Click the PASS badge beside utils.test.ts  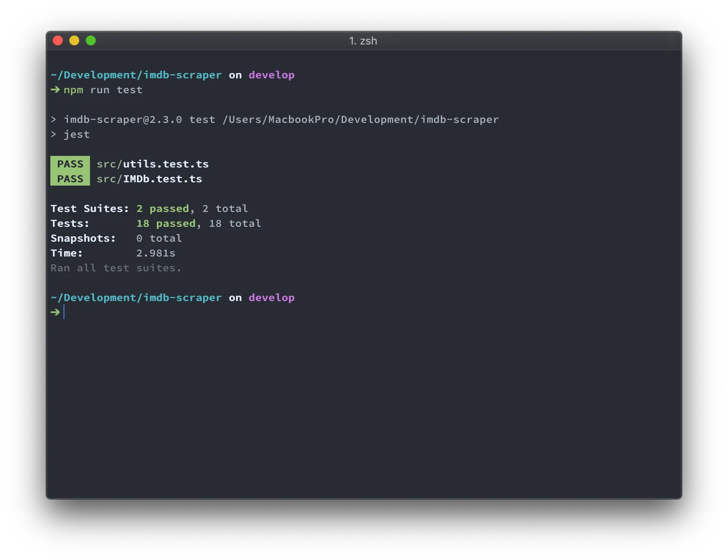pyautogui.click(x=70, y=164)
